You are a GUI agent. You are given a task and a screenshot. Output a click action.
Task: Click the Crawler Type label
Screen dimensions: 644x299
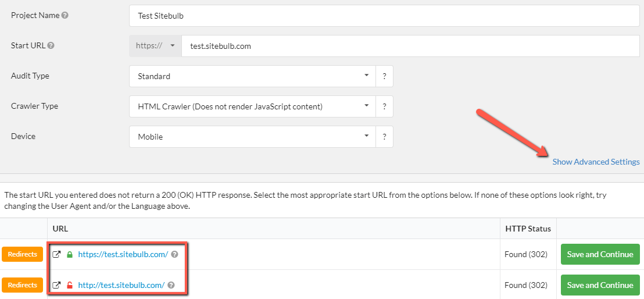click(34, 106)
